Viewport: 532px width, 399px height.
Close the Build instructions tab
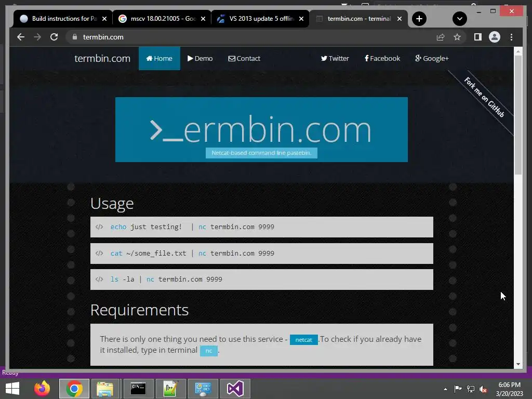(104, 19)
